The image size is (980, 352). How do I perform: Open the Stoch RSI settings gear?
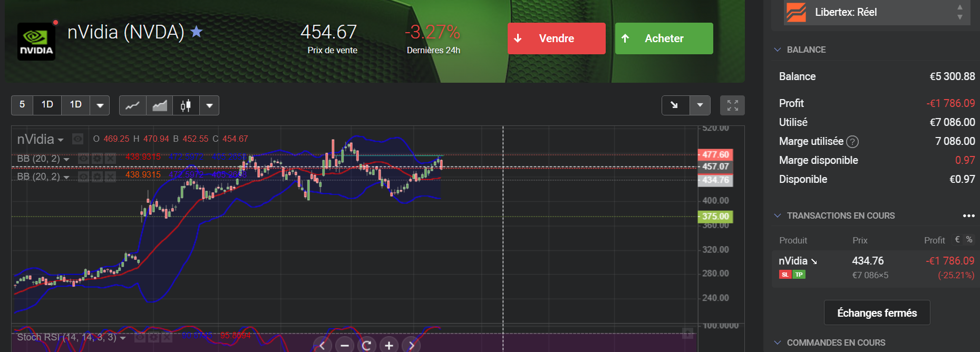153,337
